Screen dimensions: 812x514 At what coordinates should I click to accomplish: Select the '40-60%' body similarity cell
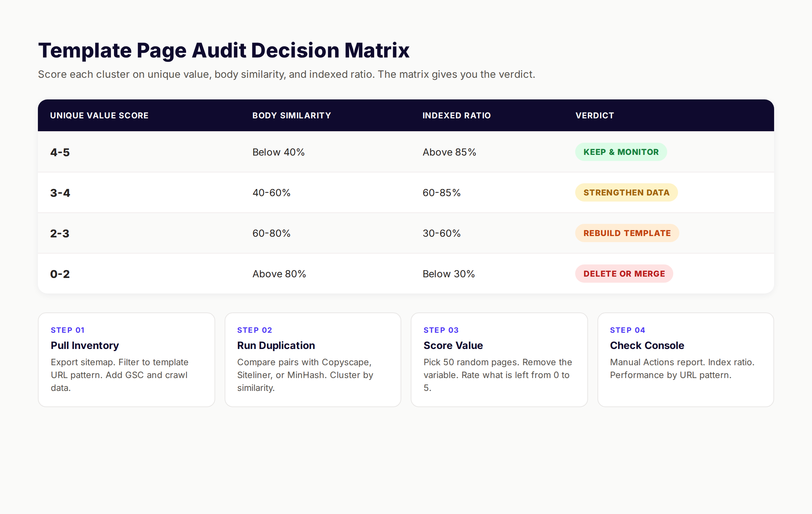pyautogui.click(x=271, y=193)
